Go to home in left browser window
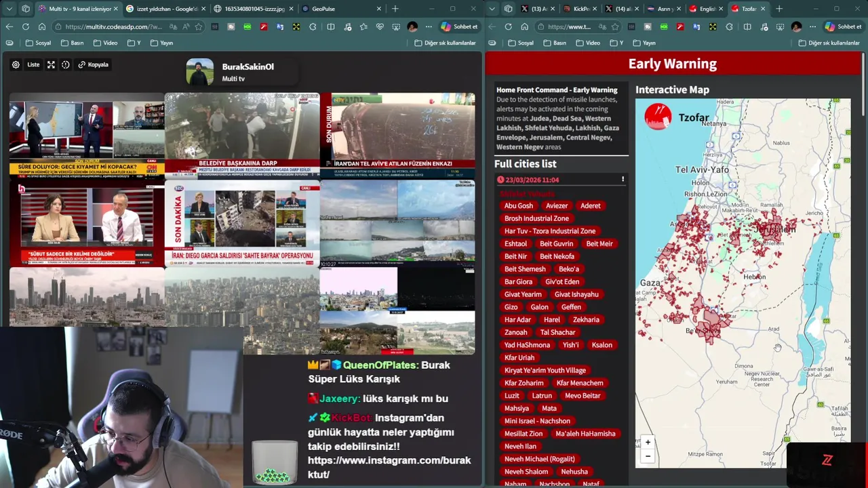Screen dimensions: 868x488 41,26
